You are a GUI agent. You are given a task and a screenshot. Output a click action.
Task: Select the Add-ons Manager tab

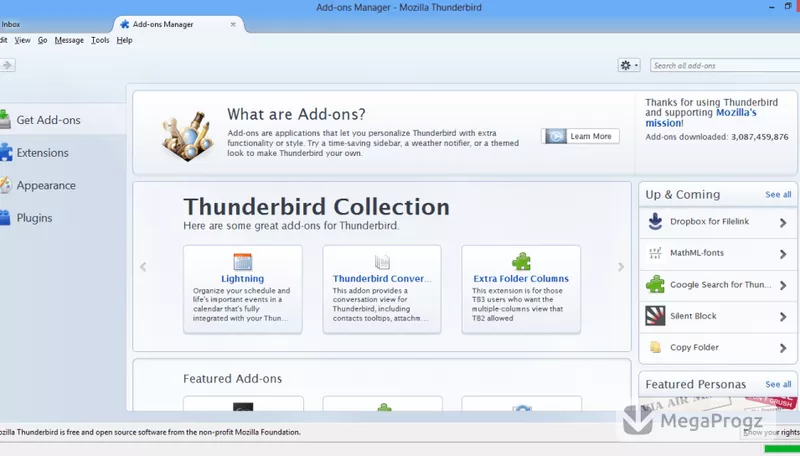tap(179, 24)
